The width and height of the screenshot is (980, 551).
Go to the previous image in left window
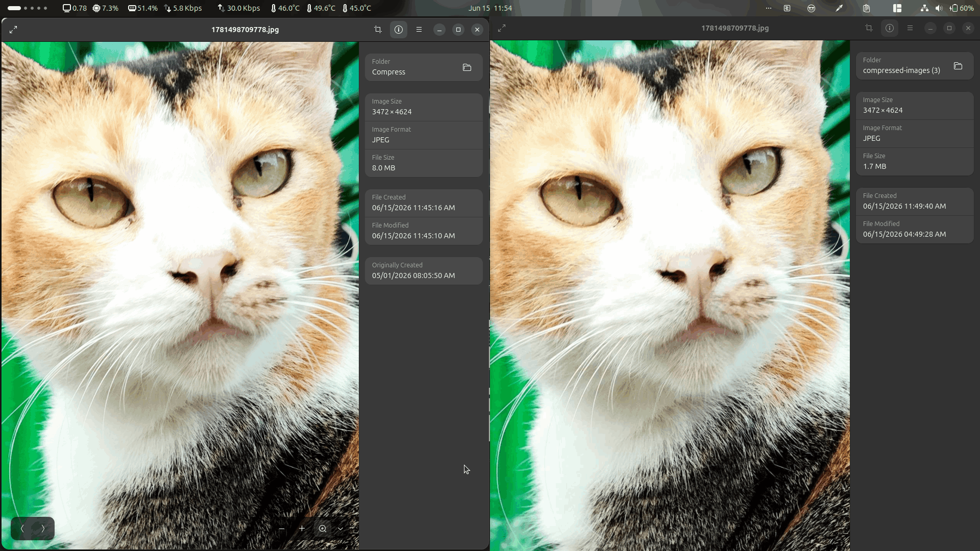[x=22, y=529]
